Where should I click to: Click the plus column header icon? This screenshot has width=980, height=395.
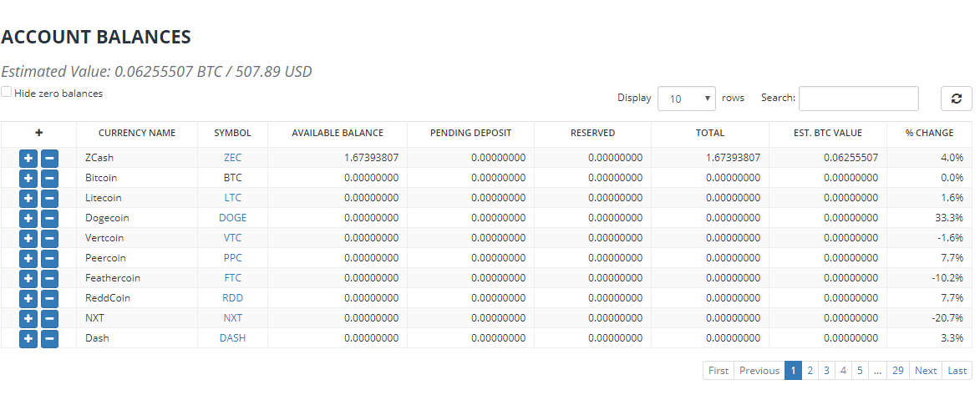tap(38, 133)
